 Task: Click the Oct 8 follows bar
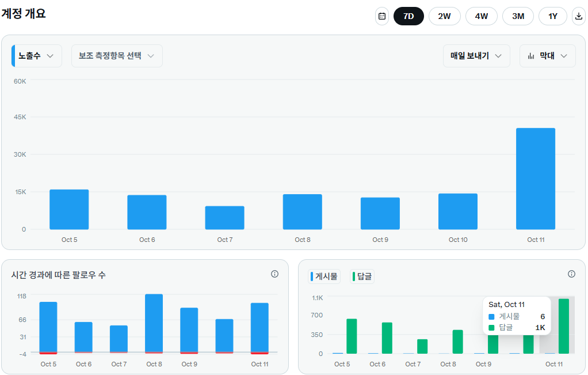point(154,324)
